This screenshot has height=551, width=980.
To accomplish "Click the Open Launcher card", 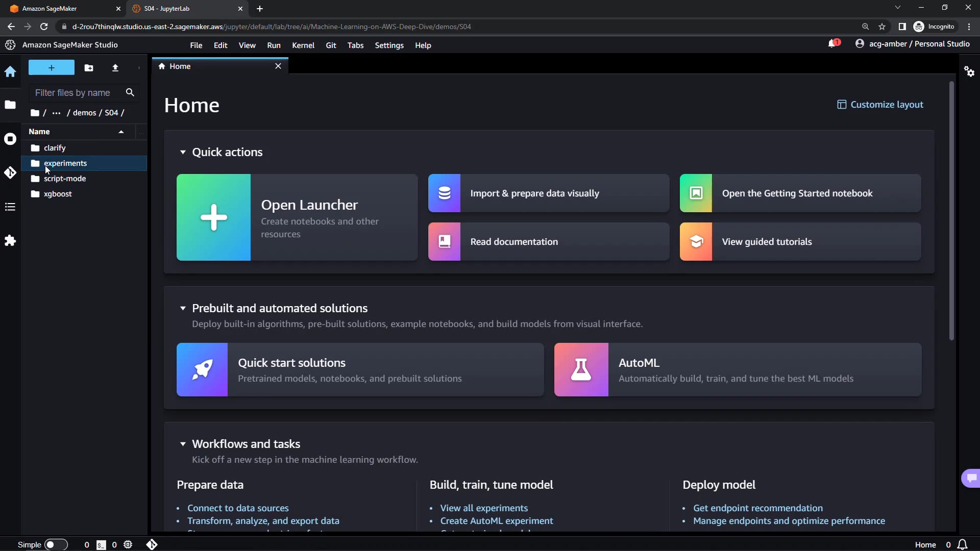I will click(x=297, y=217).
